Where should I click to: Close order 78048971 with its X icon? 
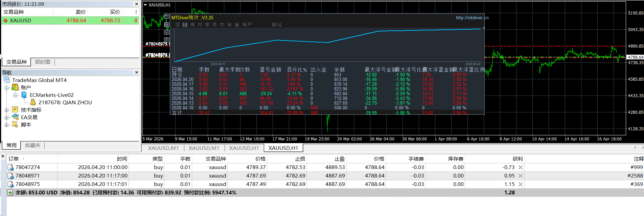coord(521,176)
